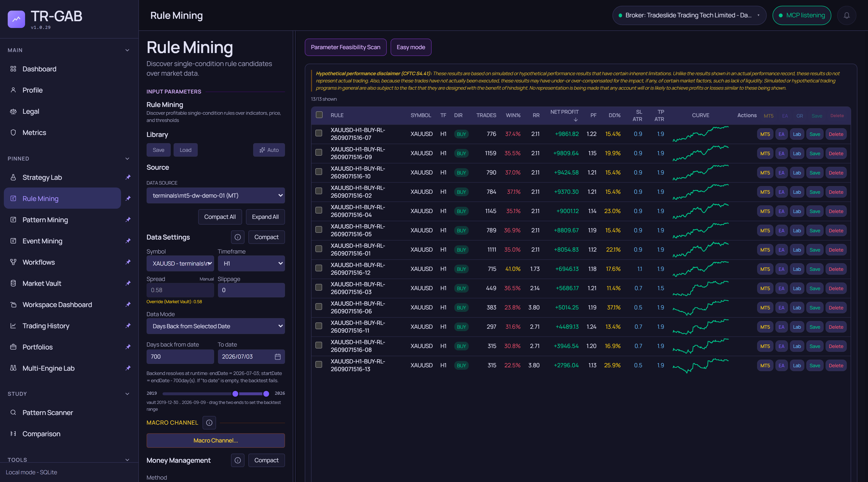The image size is (868, 482).
Task: Open Multi-Engine Lab
Action: (x=62, y=368)
